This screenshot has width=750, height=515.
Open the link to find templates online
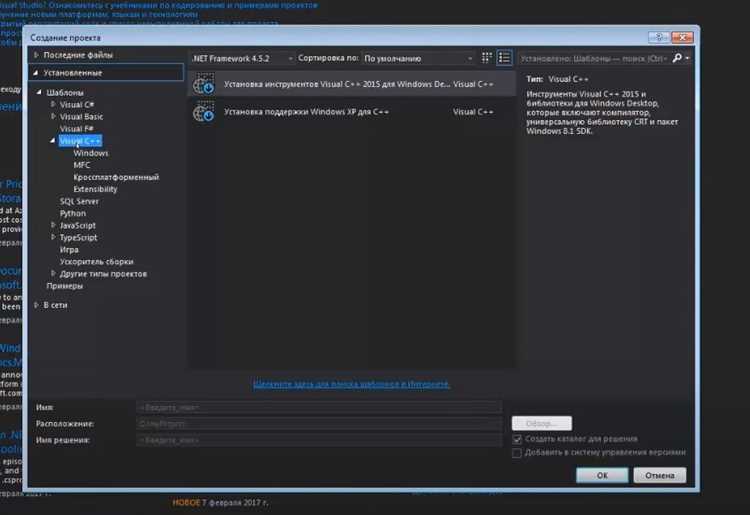[352, 384]
